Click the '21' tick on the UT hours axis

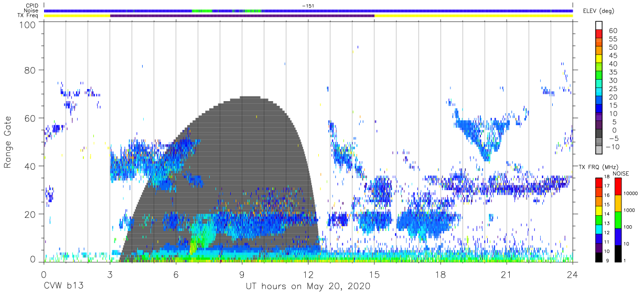(506, 275)
